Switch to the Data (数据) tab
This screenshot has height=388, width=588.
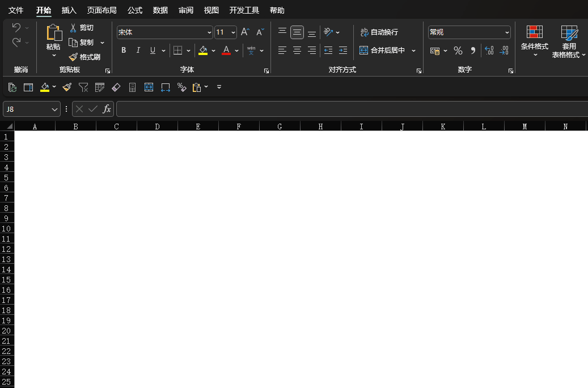(x=160, y=10)
